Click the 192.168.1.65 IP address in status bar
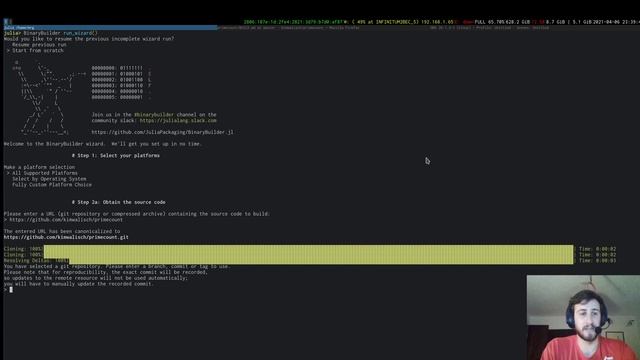 437,22
